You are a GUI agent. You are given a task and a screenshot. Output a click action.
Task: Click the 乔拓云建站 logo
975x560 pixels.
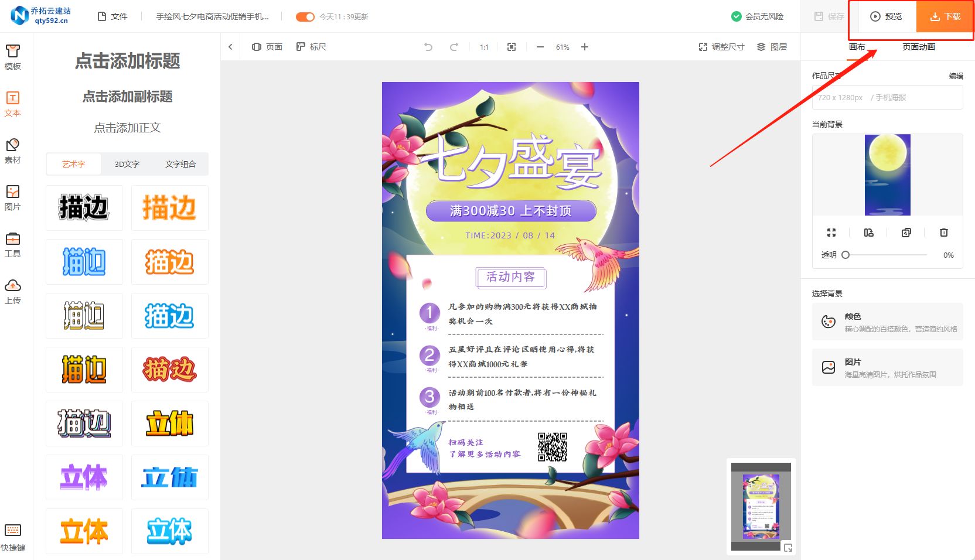(41, 16)
